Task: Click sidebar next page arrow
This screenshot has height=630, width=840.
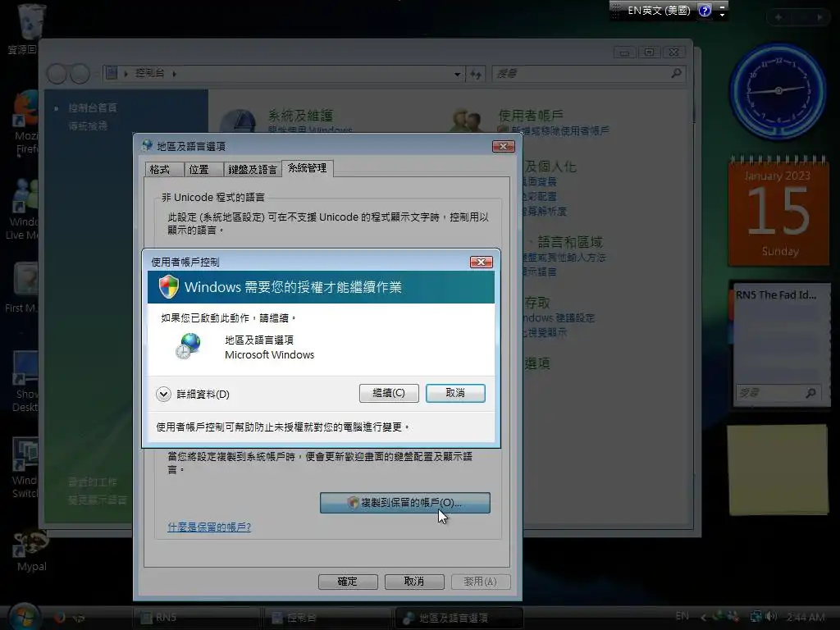Action: tap(819, 17)
